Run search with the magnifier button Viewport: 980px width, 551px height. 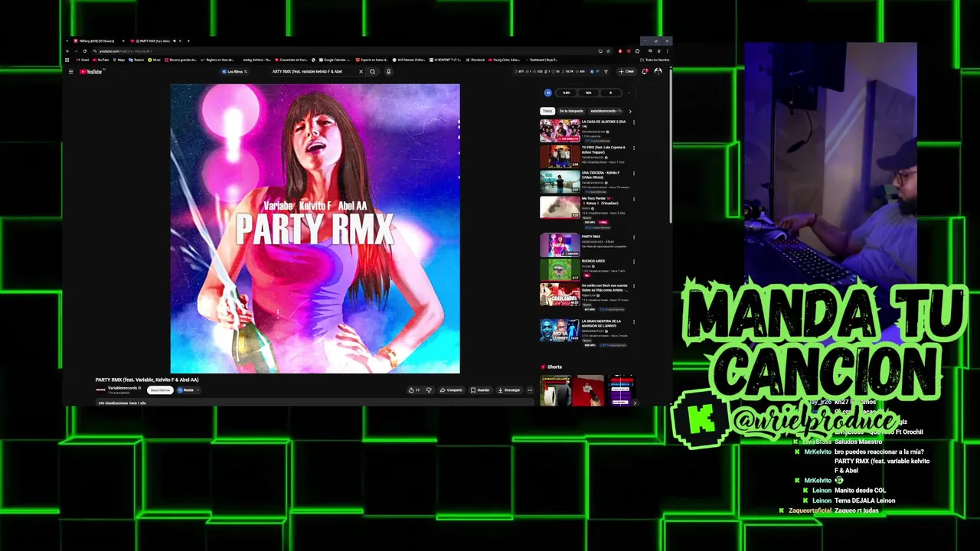point(373,72)
